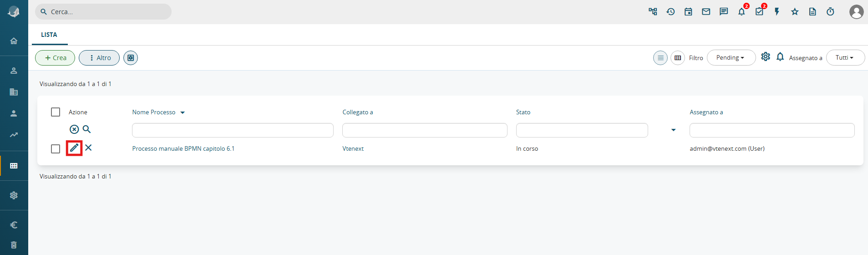This screenshot has width=868, height=255.
Task: Click the bell icon next to Assegnato a
Action: tap(780, 56)
